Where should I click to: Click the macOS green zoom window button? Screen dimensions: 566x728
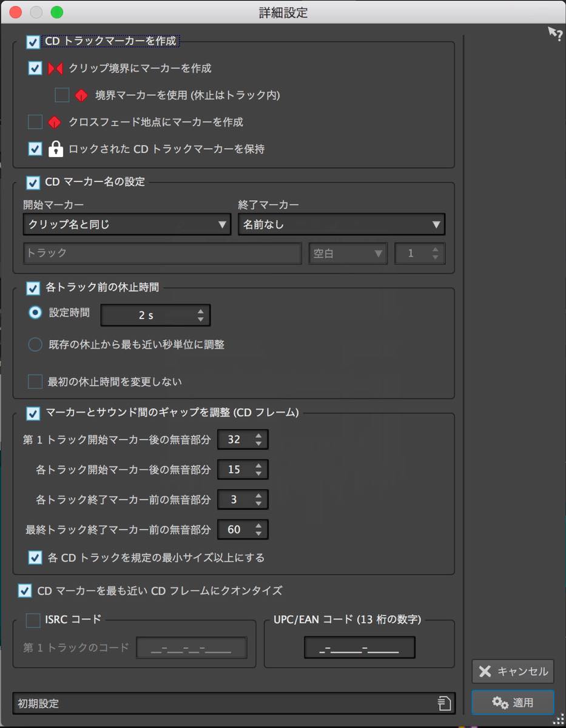[x=56, y=12]
